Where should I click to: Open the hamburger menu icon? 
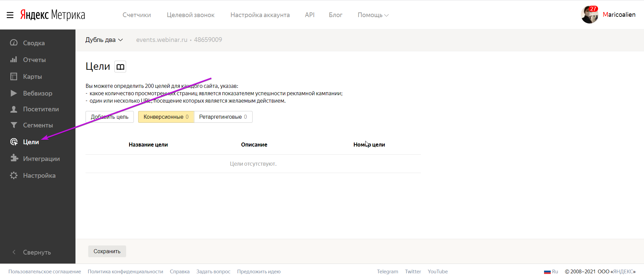[x=10, y=15]
